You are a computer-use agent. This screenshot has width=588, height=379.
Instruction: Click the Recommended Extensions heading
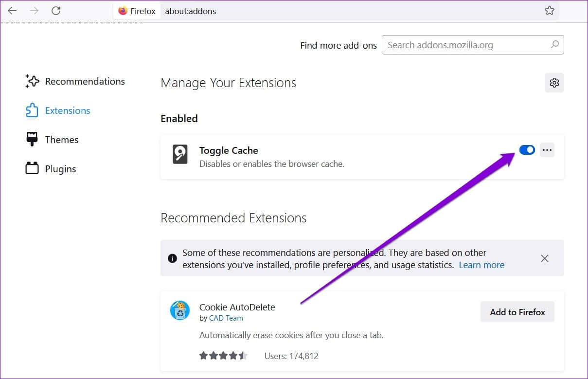pyautogui.click(x=233, y=217)
